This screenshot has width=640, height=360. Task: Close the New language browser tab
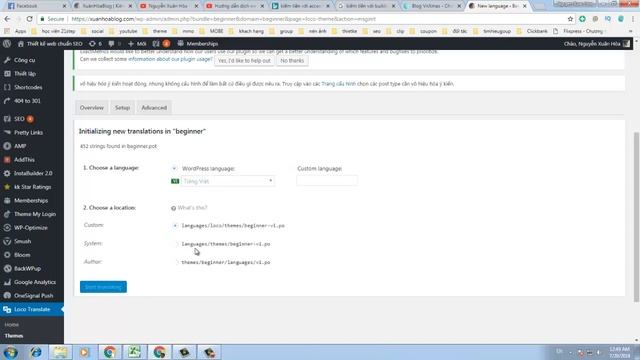click(525, 6)
